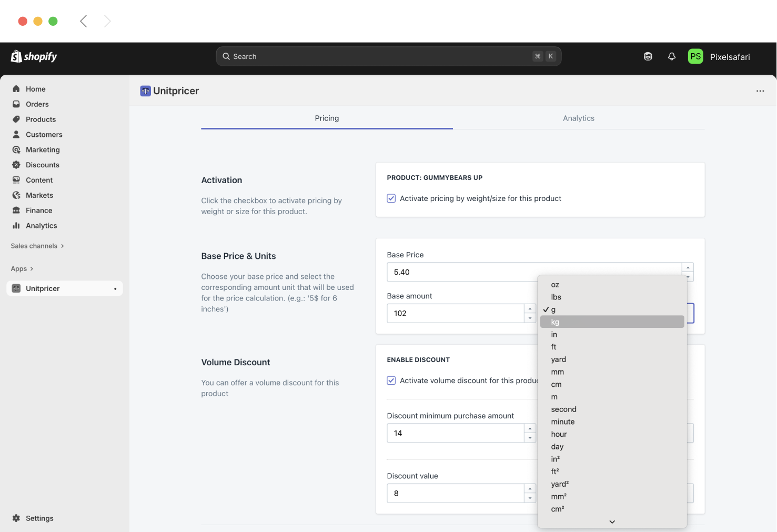Switch to the Analytics tab
Image resolution: width=777 pixels, height=532 pixels.
tap(579, 118)
